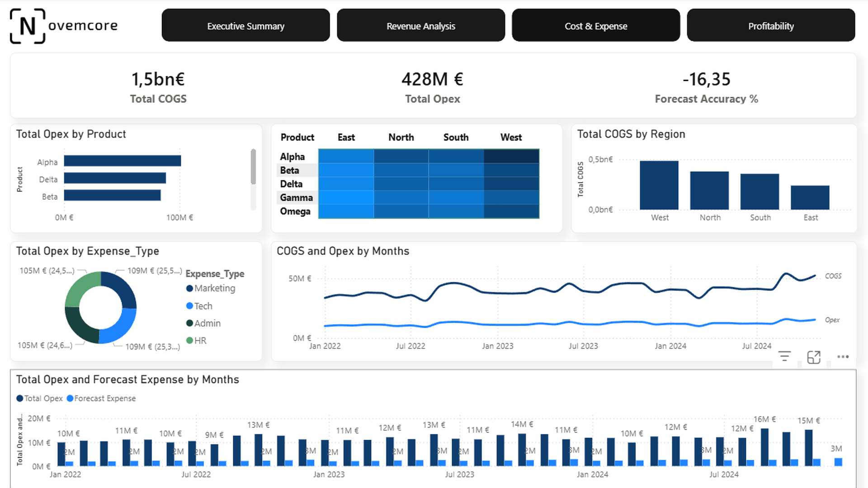Screen dimensions: 868x488
Task: Select the HR legend entry
Action: click(196, 340)
